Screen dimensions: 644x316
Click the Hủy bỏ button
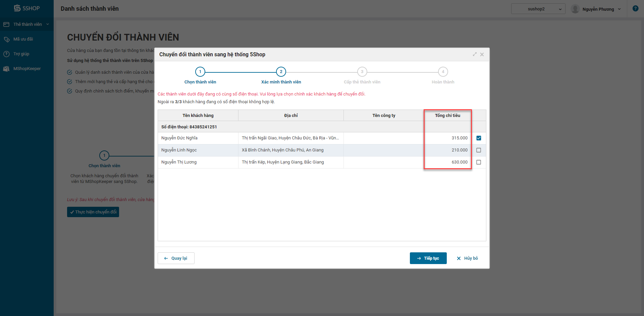(467, 258)
